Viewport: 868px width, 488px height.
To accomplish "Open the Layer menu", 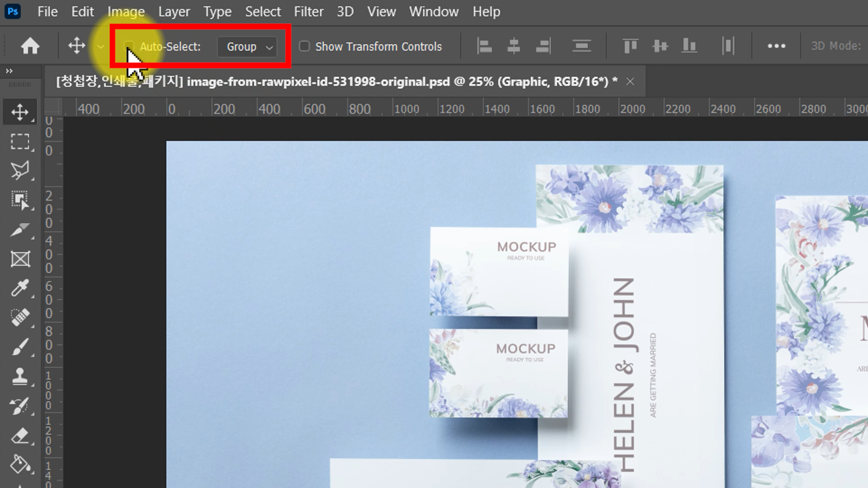I will (174, 12).
